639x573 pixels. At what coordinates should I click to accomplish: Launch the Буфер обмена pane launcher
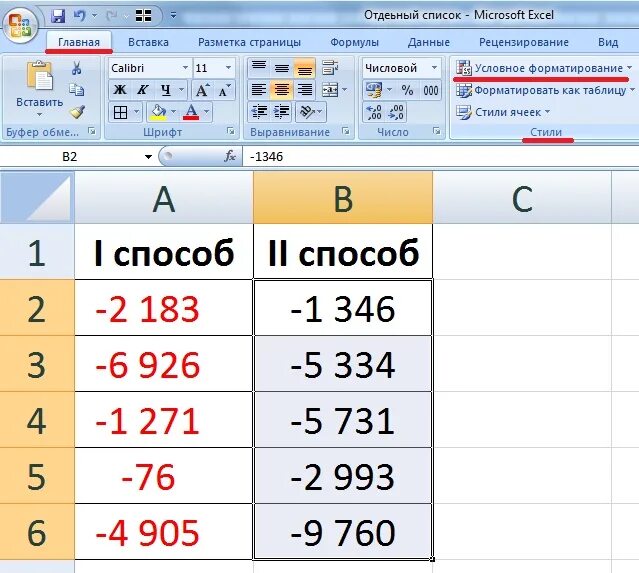pos(92,131)
